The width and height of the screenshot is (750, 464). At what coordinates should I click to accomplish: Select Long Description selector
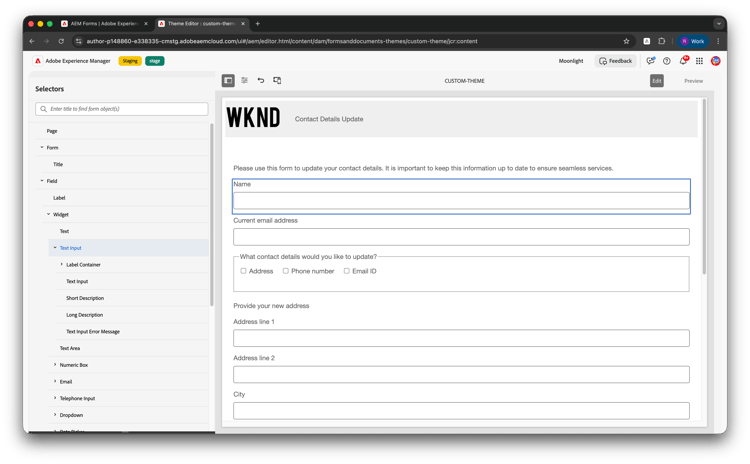tap(85, 315)
